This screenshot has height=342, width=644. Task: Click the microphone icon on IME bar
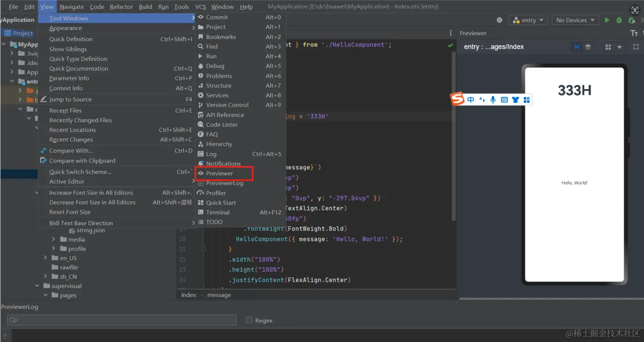click(x=493, y=99)
